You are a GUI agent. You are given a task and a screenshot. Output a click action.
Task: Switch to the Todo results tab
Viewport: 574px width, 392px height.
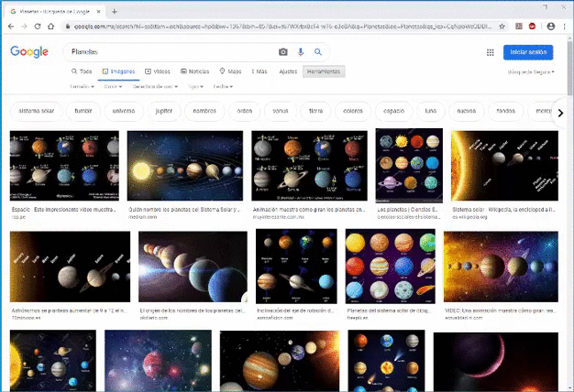pyautogui.click(x=82, y=71)
